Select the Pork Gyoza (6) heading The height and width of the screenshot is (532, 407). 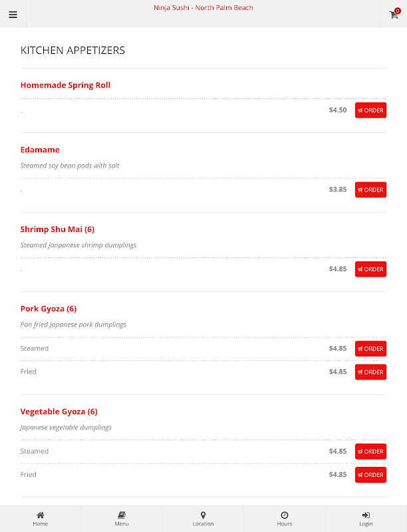[49, 309]
